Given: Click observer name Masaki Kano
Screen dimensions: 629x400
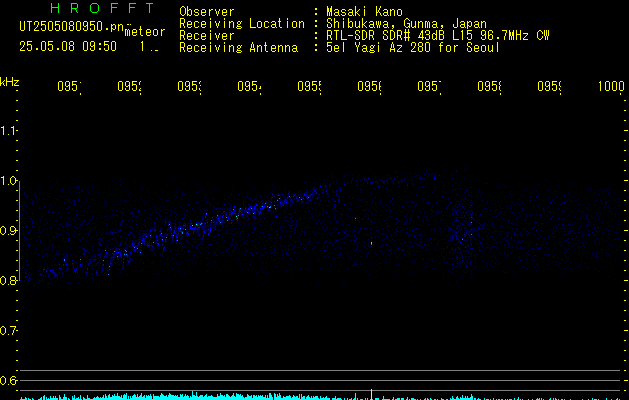Looking at the screenshot, I should [x=364, y=12].
